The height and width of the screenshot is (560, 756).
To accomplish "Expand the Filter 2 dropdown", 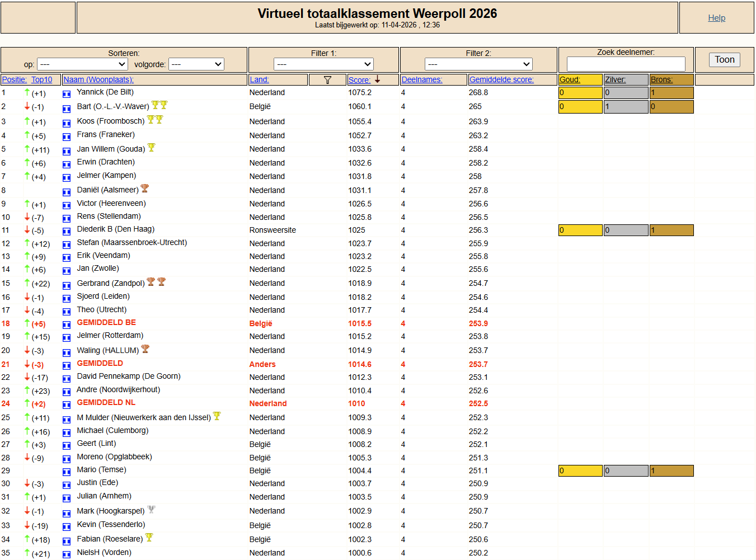I will (478, 64).
